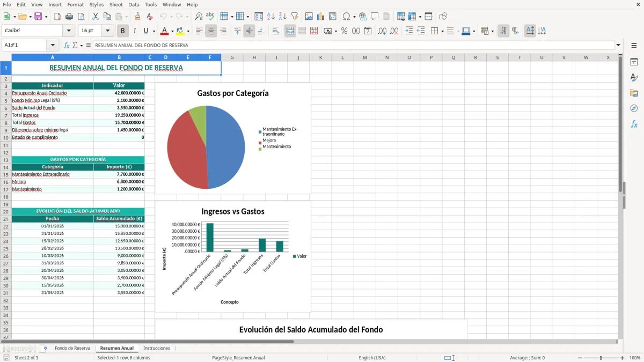Expand the Name Box A1:F1 dropdown
The height and width of the screenshot is (362, 644).
click(x=53, y=46)
